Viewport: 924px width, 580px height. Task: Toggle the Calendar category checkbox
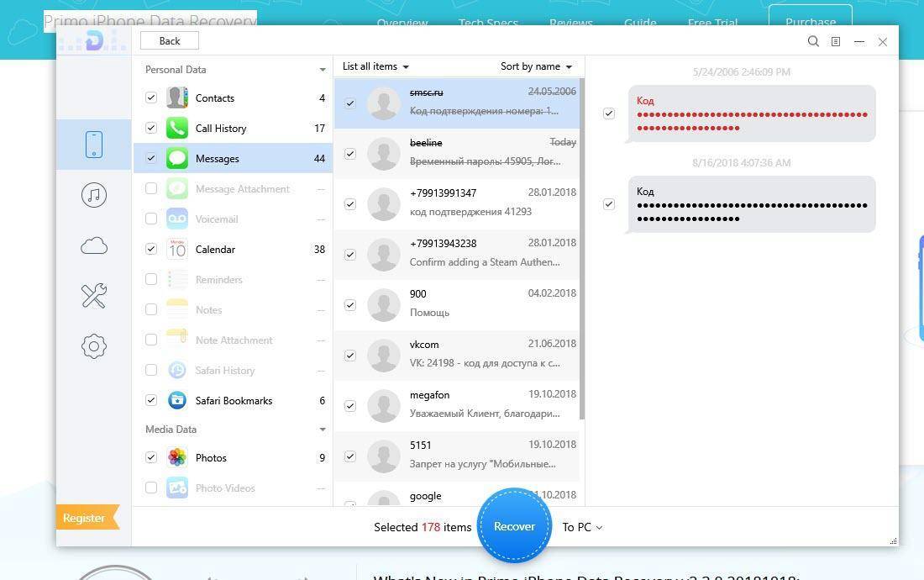[151, 249]
